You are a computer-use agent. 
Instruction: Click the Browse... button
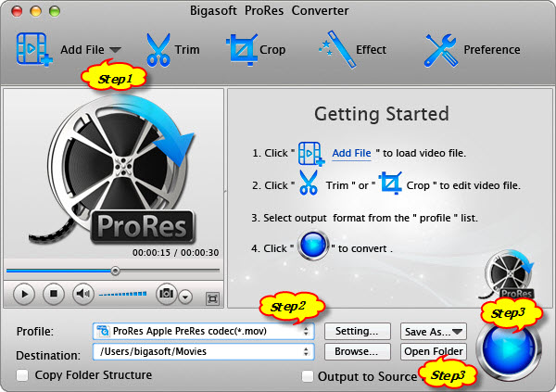[358, 351]
